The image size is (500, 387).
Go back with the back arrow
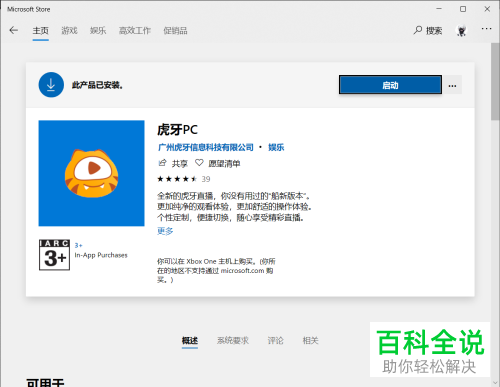(14, 31)
